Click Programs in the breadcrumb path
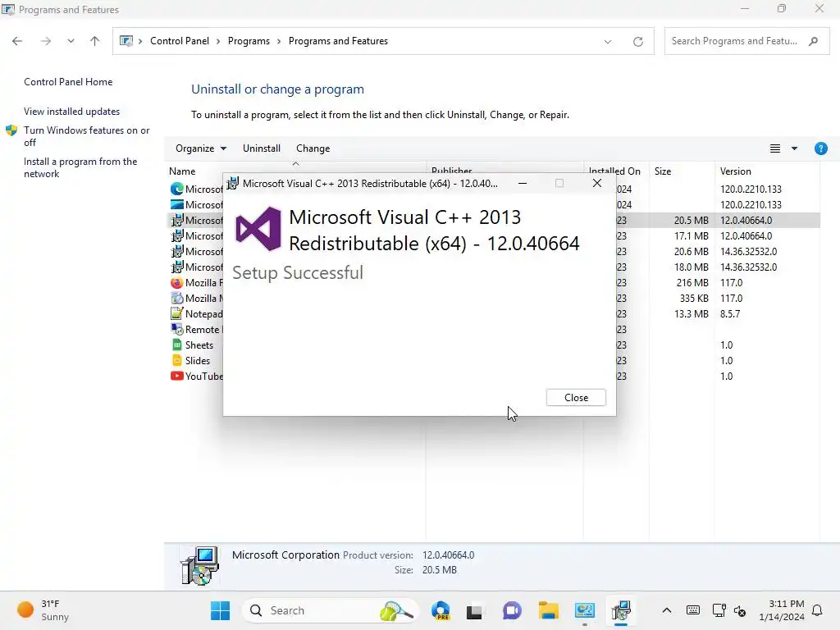Image resolution: width=840 pixels, height=630 pixels. pos(249,41)
